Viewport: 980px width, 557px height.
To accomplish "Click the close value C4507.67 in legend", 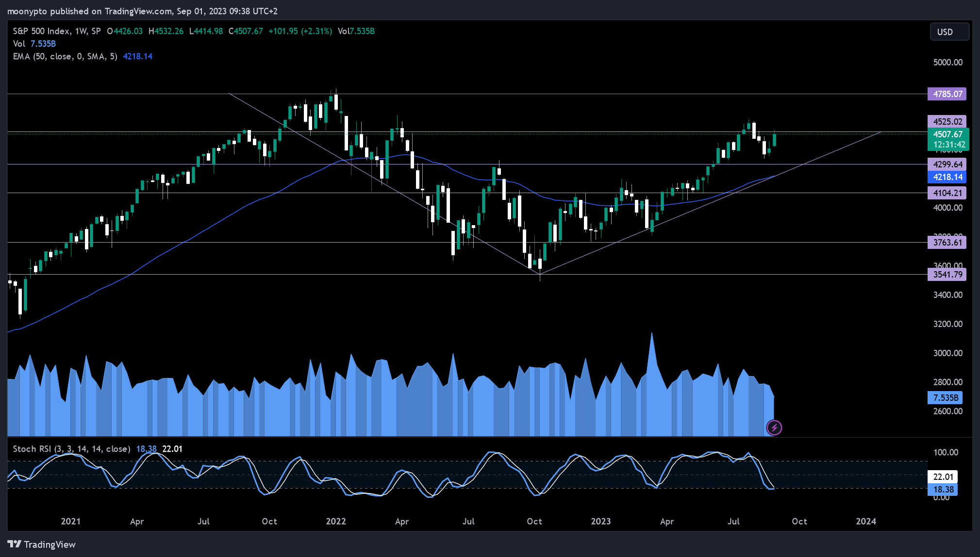I will (246, 31).
